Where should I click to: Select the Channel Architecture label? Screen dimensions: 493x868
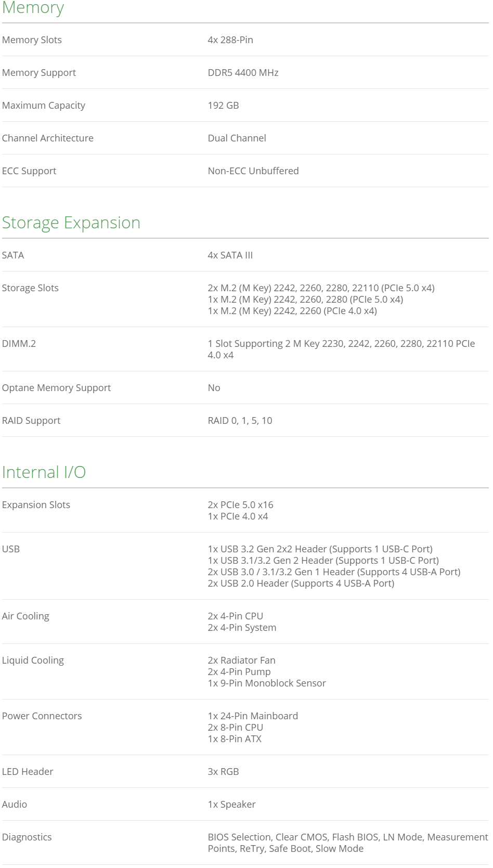pyautogui.click(x=48, y=138)
